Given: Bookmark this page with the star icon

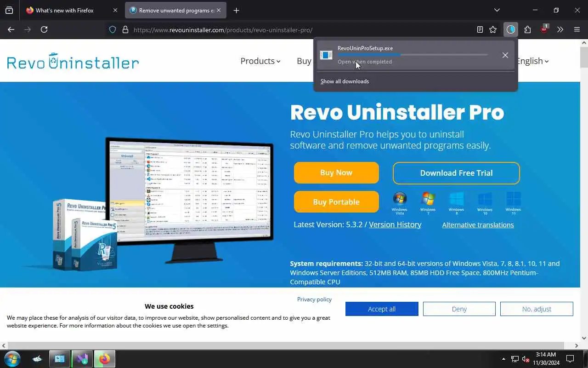Looking at the screenshot, I should [493, 29].
